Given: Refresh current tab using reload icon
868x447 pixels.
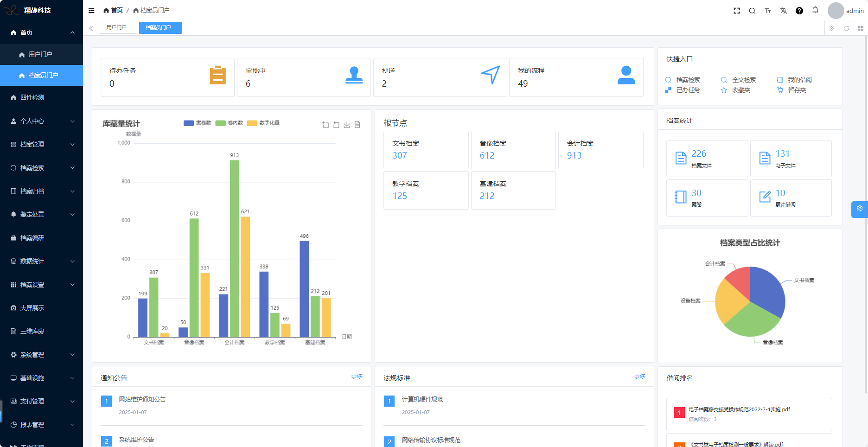Looking at the screenshot, I should (846, 28).
